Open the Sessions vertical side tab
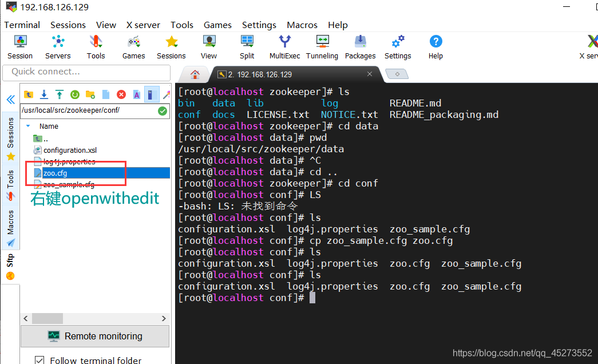598x364 pixels. tap(11, 138)
